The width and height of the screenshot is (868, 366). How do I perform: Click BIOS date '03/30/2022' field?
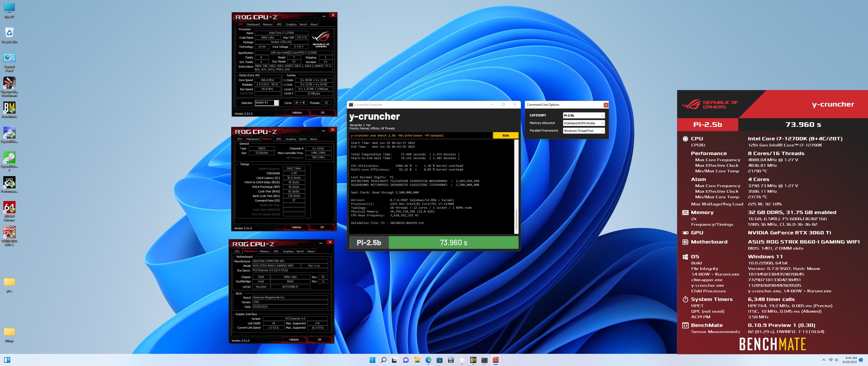[x=290, y=307]
